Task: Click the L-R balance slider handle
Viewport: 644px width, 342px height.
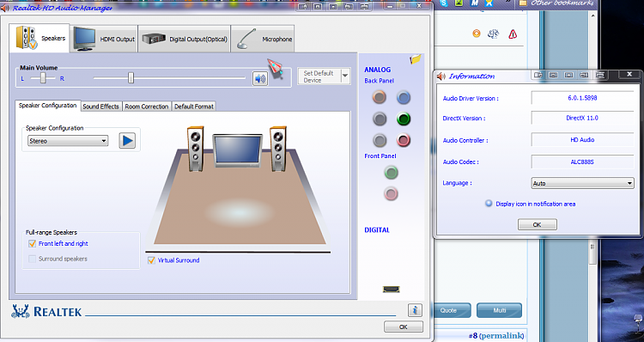Action: pyautogui.click(x=43, y=78)
